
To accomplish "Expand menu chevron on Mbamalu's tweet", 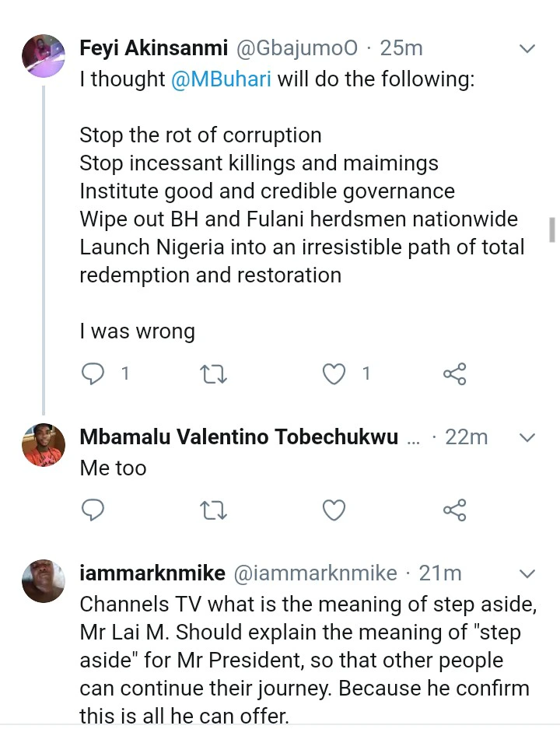I will click(527, 438).
